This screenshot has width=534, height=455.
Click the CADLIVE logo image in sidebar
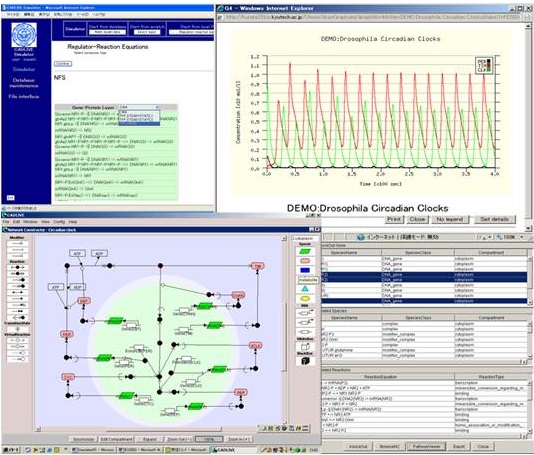[x=24, y=34]
